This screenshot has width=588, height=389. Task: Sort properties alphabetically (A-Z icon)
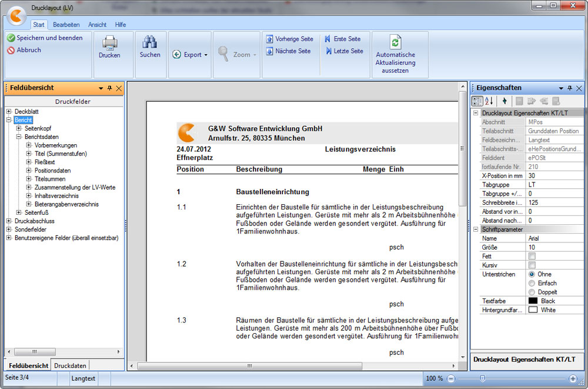coord(489,101)
